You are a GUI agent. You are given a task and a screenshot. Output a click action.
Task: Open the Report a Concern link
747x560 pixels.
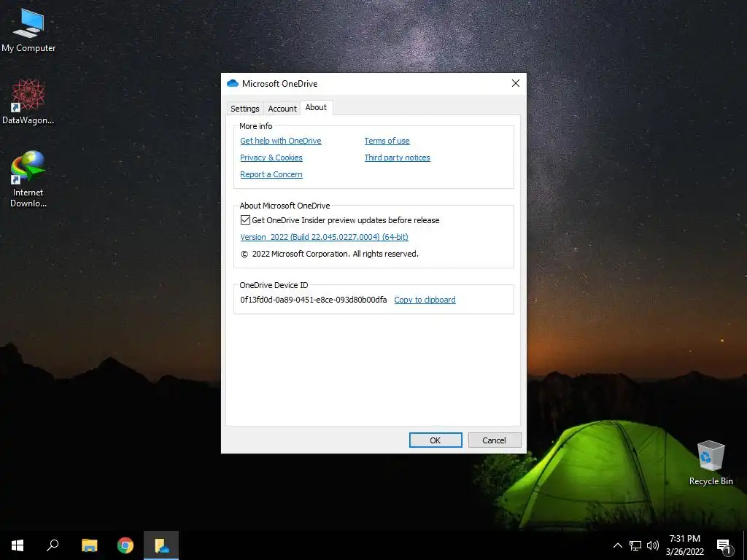[x=271, y=174]
